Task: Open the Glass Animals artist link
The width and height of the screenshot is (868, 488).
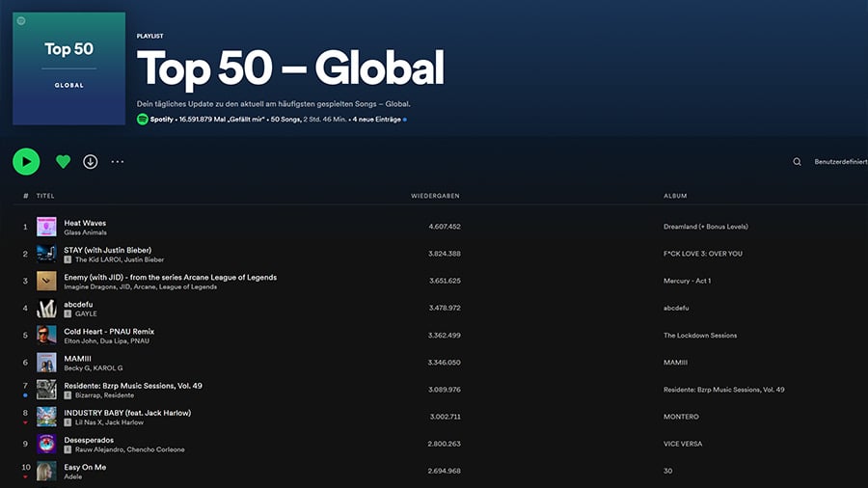Action: click(85, 232)
